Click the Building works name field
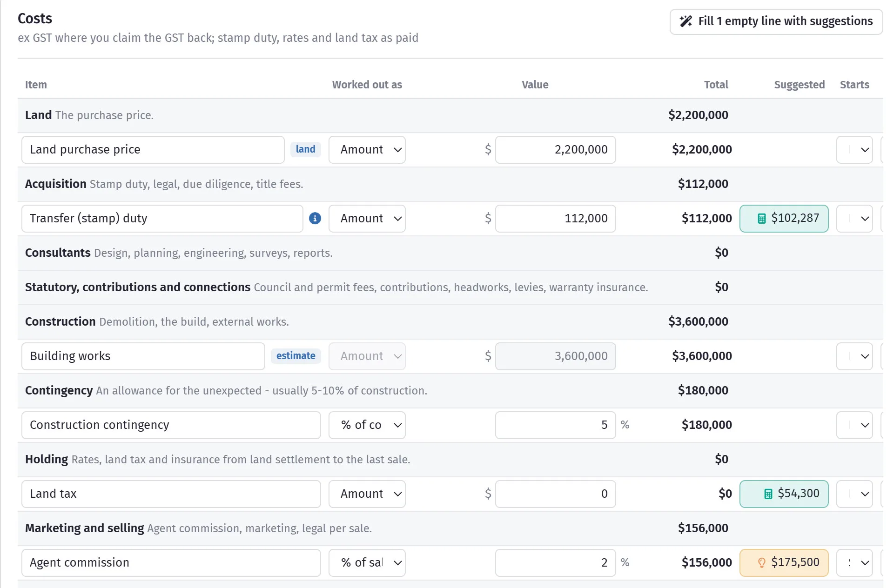This screenshot has width=887, height=588. (143, 356)
